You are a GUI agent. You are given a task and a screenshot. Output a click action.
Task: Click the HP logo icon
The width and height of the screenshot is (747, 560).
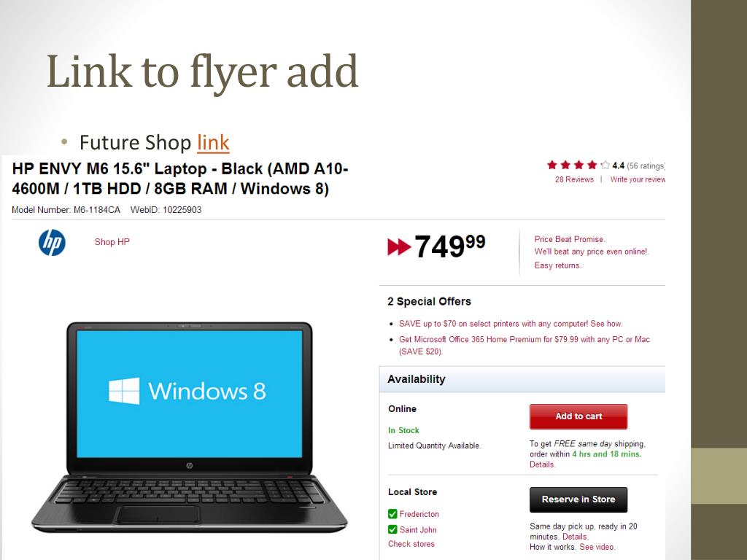(x=52, y=242)
